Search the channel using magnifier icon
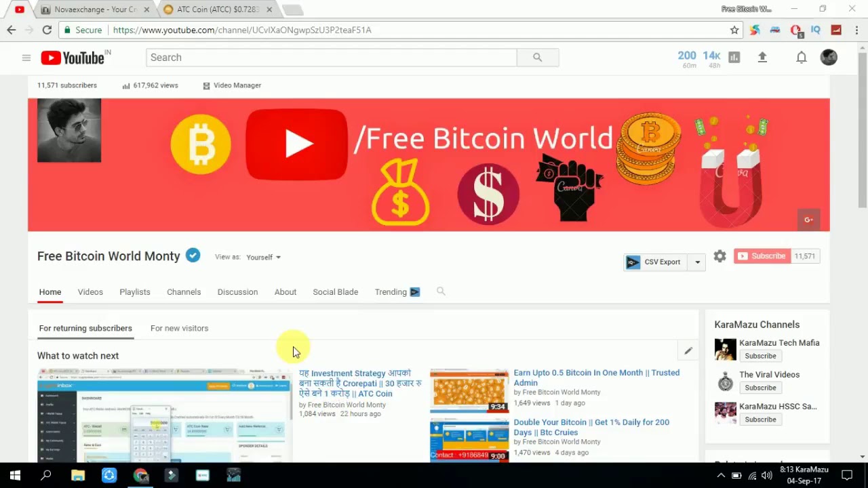The width and height of the screenshot is (868, 488). click(441, 291)
